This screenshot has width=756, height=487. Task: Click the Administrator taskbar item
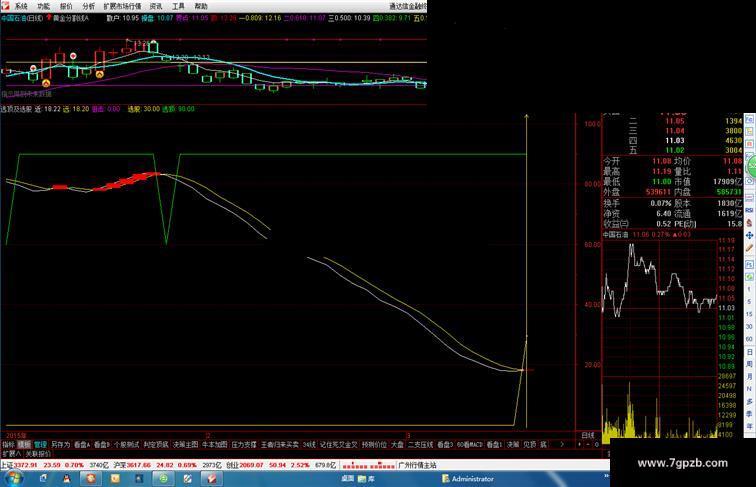pyautogui.click(x=468, y=479)
